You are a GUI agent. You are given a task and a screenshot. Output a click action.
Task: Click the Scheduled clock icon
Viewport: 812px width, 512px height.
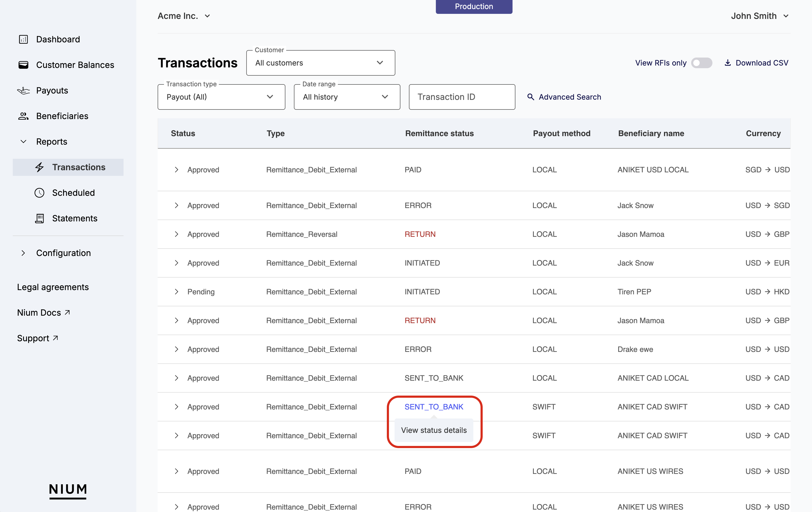tap(39, 193)
